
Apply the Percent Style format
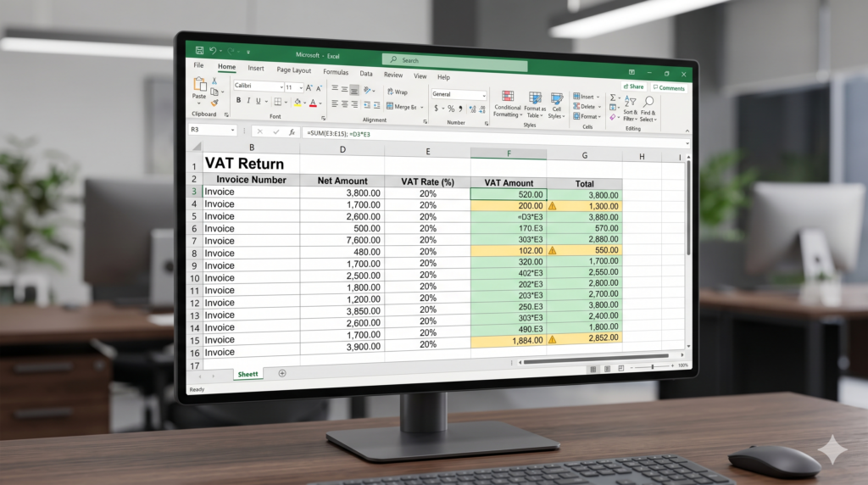pos(451,109)
